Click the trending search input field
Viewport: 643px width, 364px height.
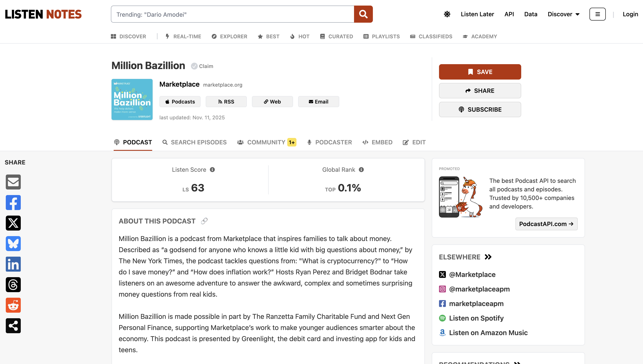coord(233,14)
